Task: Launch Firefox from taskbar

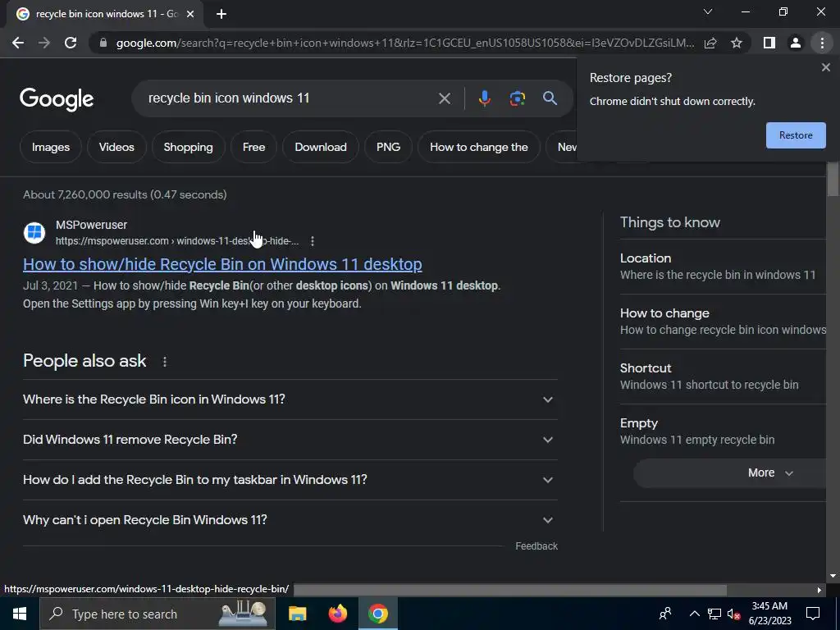Action: 337,614
